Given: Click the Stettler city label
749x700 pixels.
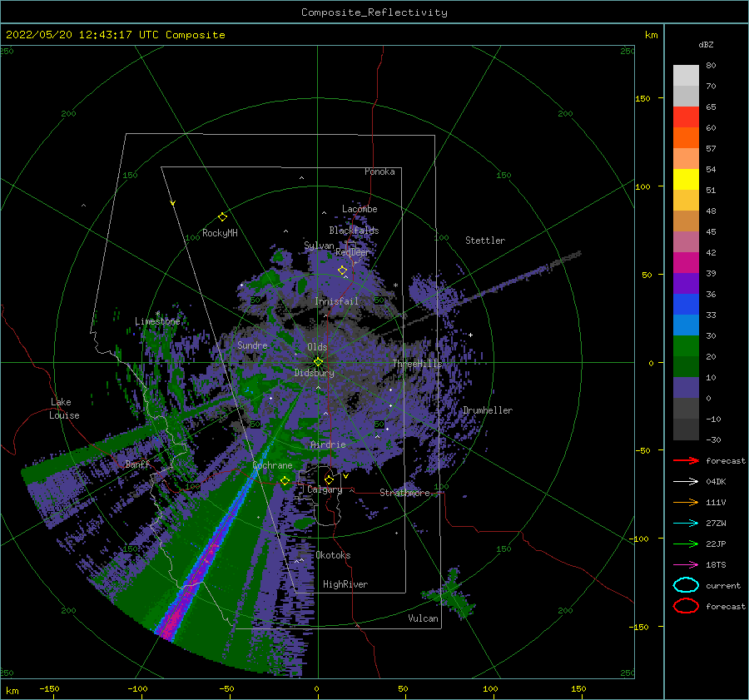Looking at the screenshot, I should pyautogui.click(x=485, y=241).
